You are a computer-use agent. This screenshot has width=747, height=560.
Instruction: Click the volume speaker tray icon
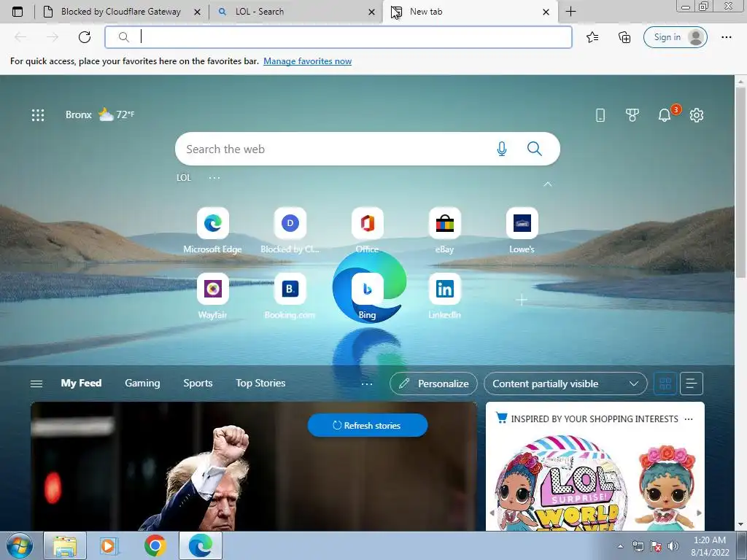point(673,546)
